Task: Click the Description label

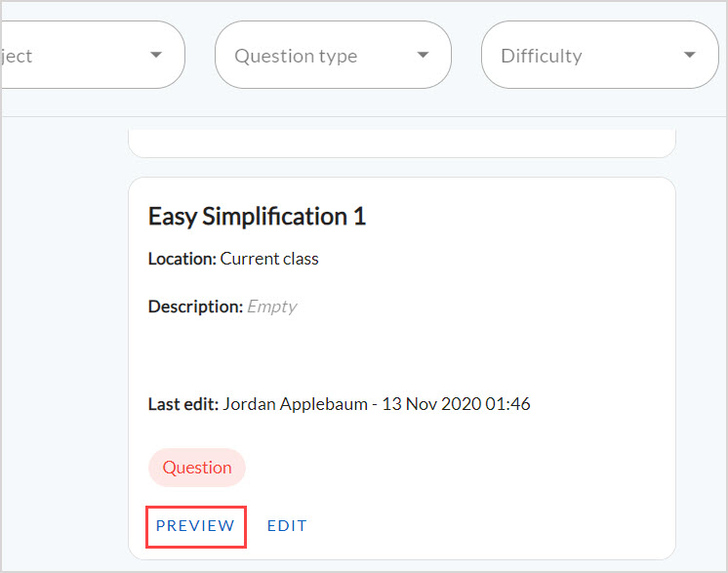Action: point(195,307)
